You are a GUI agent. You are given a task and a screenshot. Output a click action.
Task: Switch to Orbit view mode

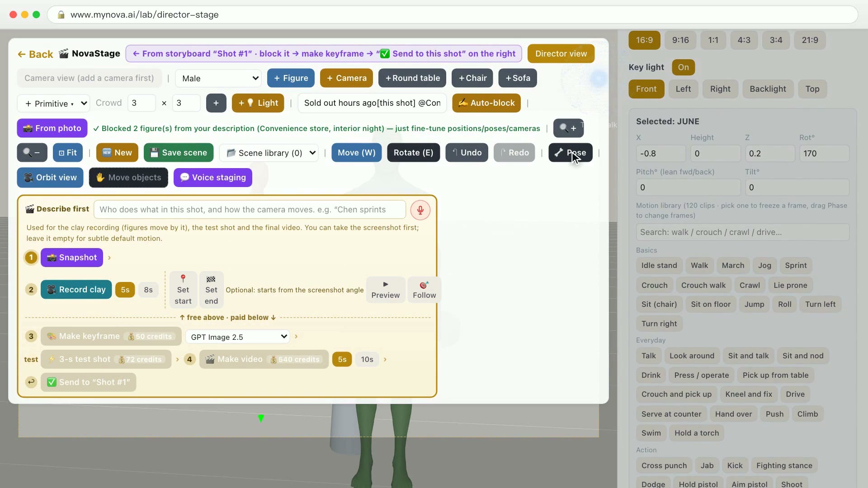tap(50, 178)
